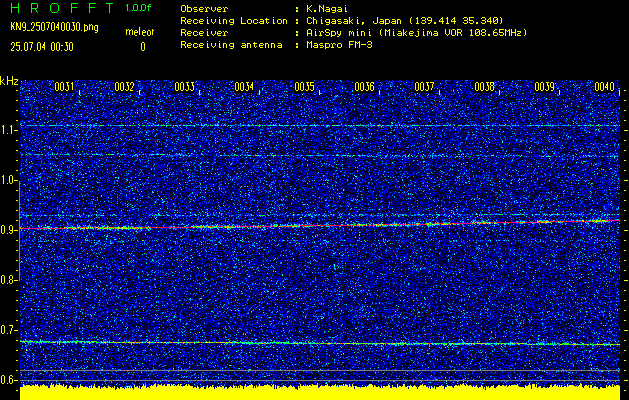Click the 0035 time marker
The width and height of the screenshot is (629, 400).
click(304, 87)
